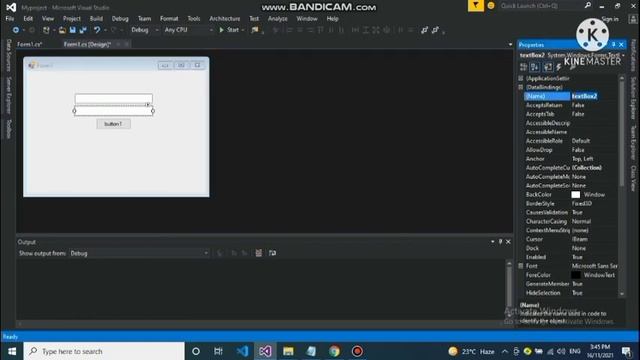Viewport: 640px width, 360px height.
Task: Click the ForeColor black color swatch
Action: click(x=576, y=275)
